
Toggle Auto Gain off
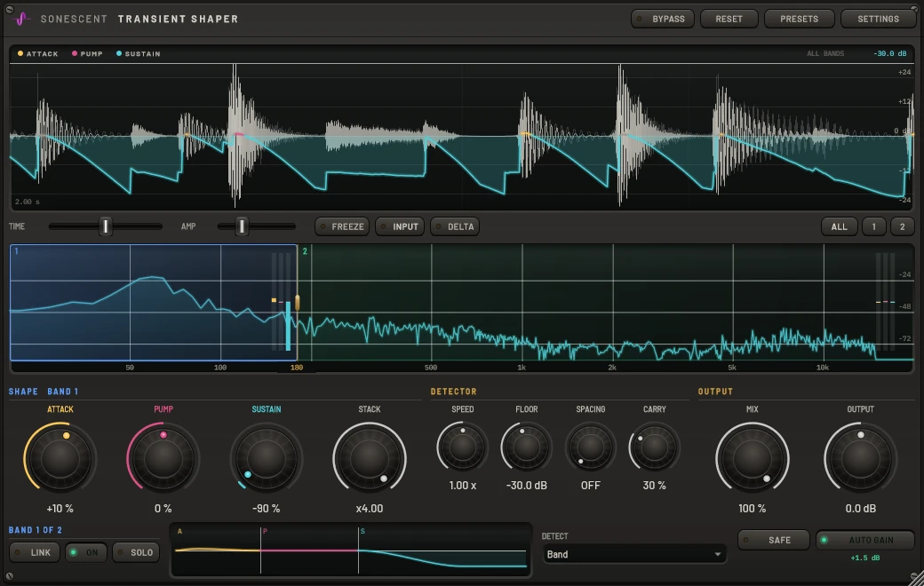coord(865,540)
